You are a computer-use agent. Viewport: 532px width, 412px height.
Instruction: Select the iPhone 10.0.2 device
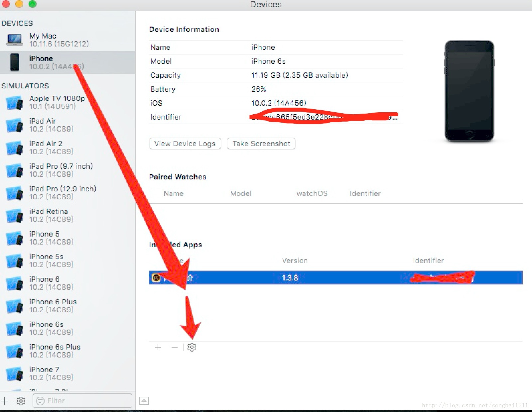click(x=67, y=62)
